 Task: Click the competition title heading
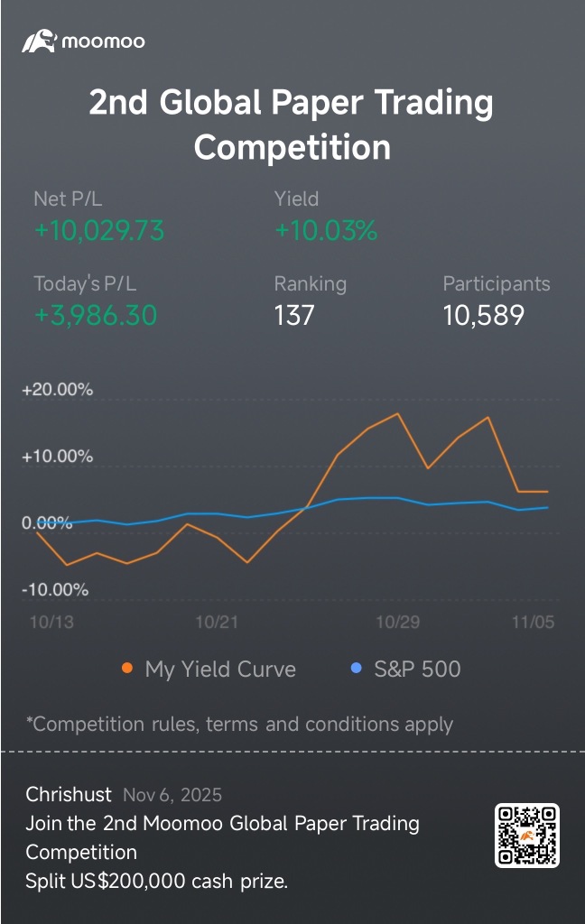tap(292, 125)
